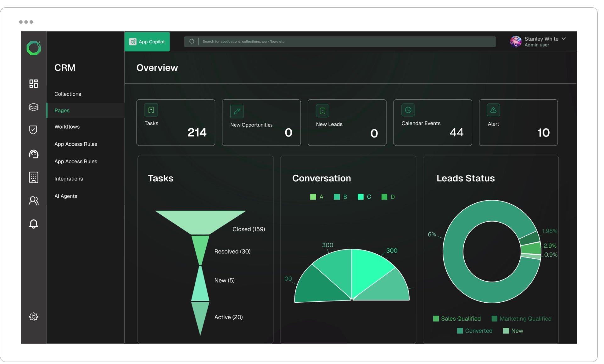This screenshot has height=364, width=604.
Task: Click the building icon in sidebar
Action: 33,177
